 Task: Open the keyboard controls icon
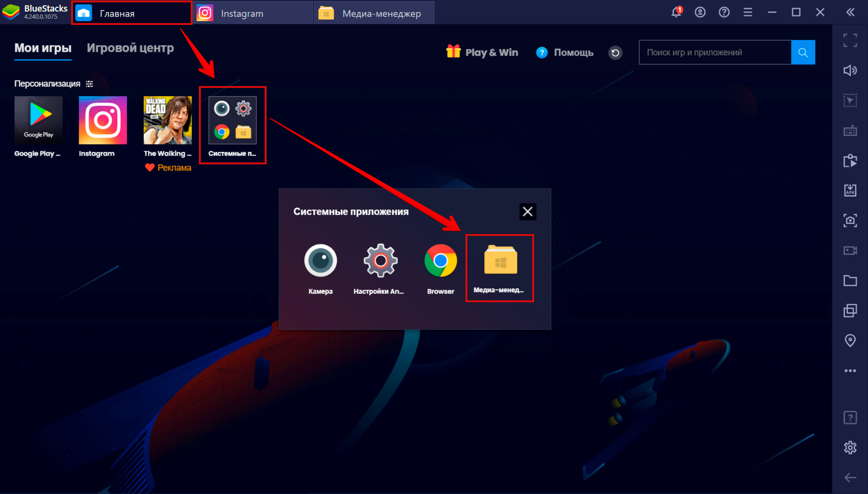[x=850, y=130]
